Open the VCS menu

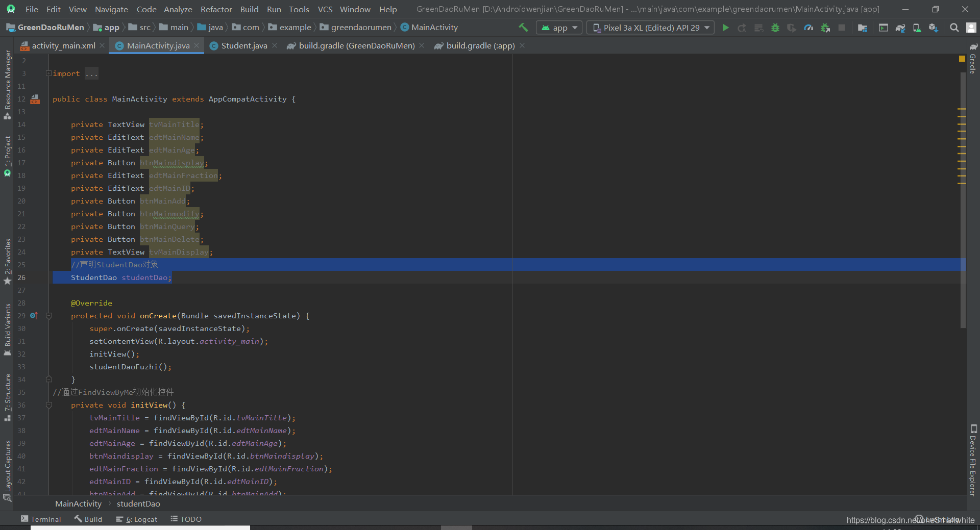pyautogui.click(x=325, y=9)
